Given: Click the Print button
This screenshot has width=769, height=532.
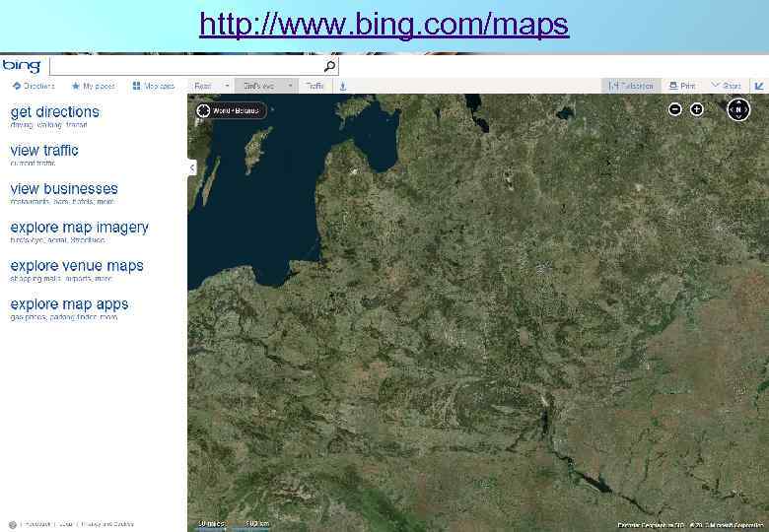Looking at the screenshot, I should (x=682, y=86).
